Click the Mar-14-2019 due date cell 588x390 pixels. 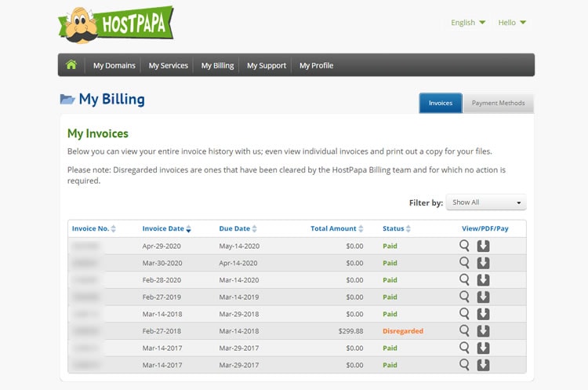pyautogui.click(x=239, y=297)
